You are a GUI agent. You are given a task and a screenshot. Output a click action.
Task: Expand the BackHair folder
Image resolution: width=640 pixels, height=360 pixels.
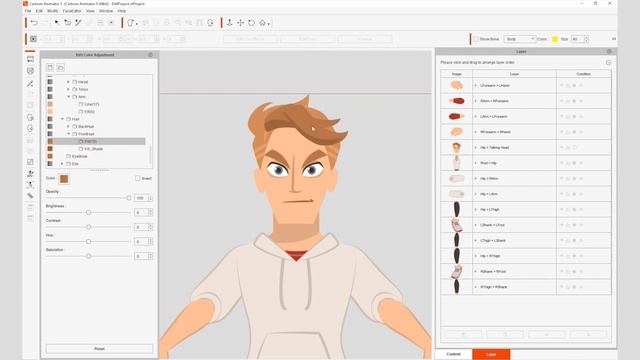(68, 127)
